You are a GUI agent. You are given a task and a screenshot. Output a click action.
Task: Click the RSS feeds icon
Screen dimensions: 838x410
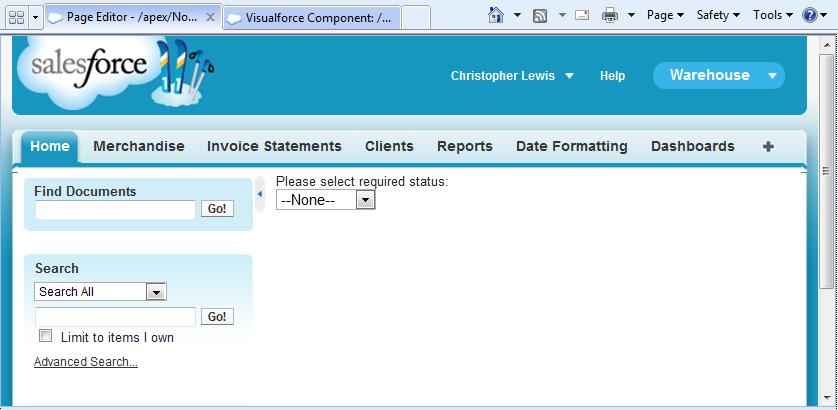(540, 16)
